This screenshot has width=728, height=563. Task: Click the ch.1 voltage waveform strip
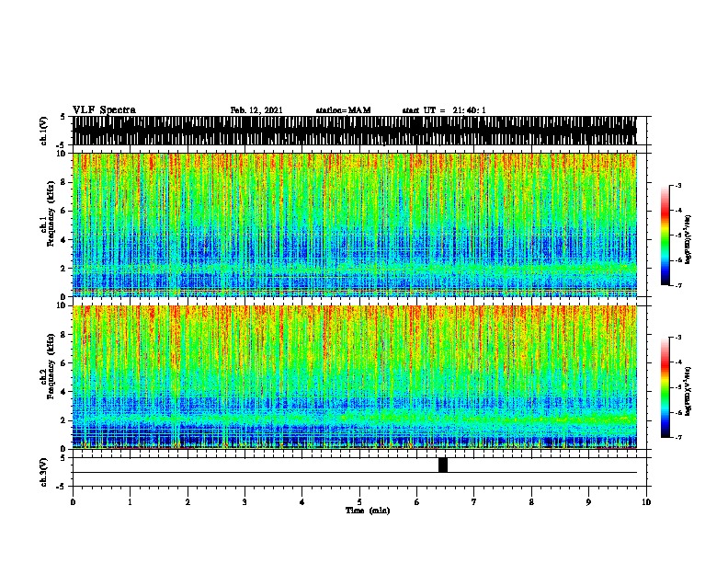click(355, 131)
